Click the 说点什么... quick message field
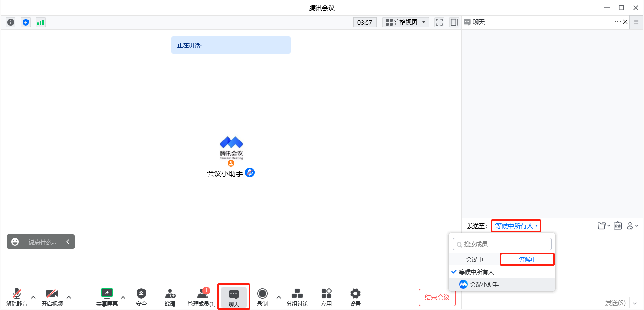This screenshot has height=310, width=644. (42, 242)
